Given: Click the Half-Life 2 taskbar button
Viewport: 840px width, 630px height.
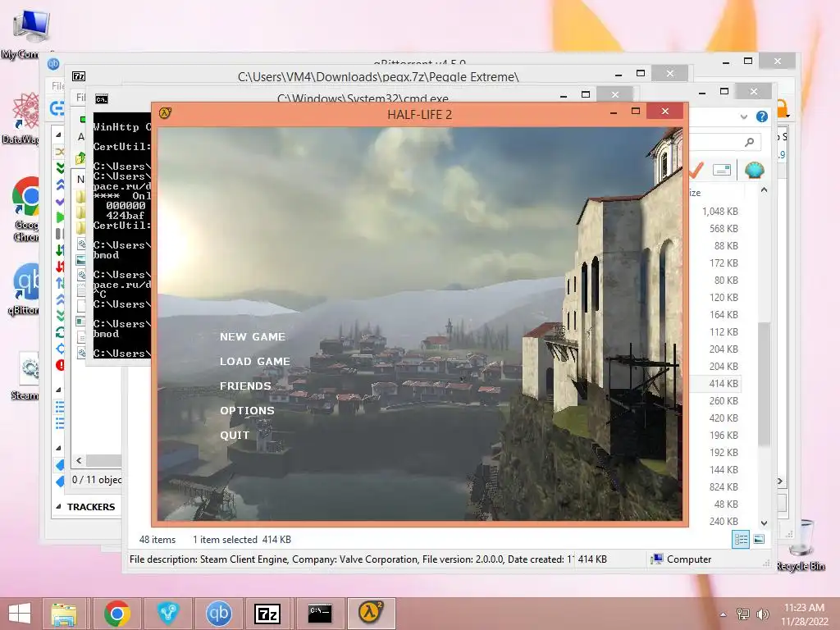Looking at the screenshot, I should coord(371,614).
